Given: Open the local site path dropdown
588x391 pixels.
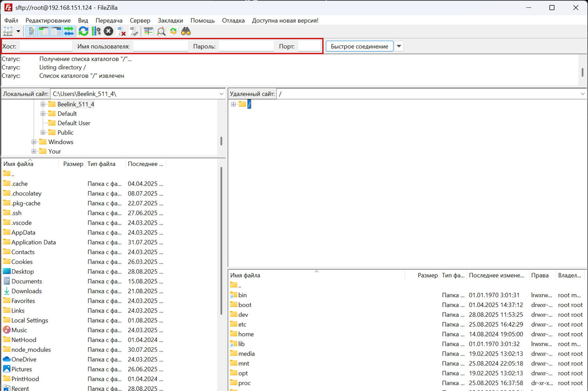Looking at the screenshot, I should (221, 94).
